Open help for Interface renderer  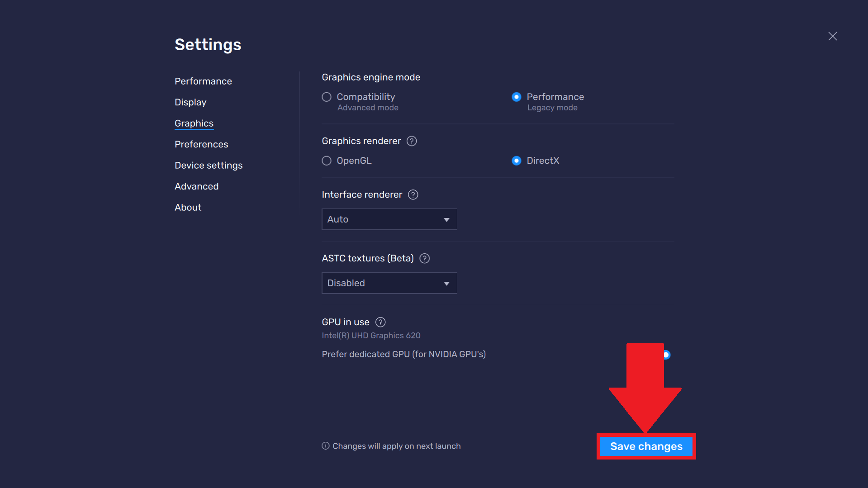click(x=413, y=194)
